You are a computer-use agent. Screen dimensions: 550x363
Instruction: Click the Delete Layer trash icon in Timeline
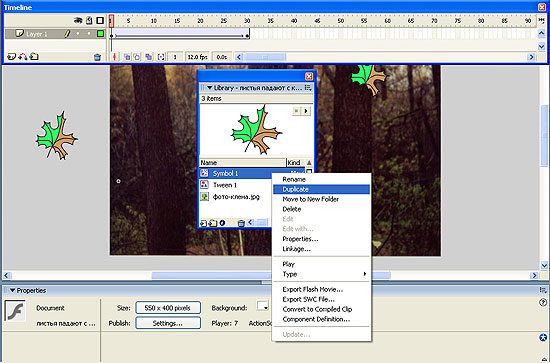pos(98,57)
